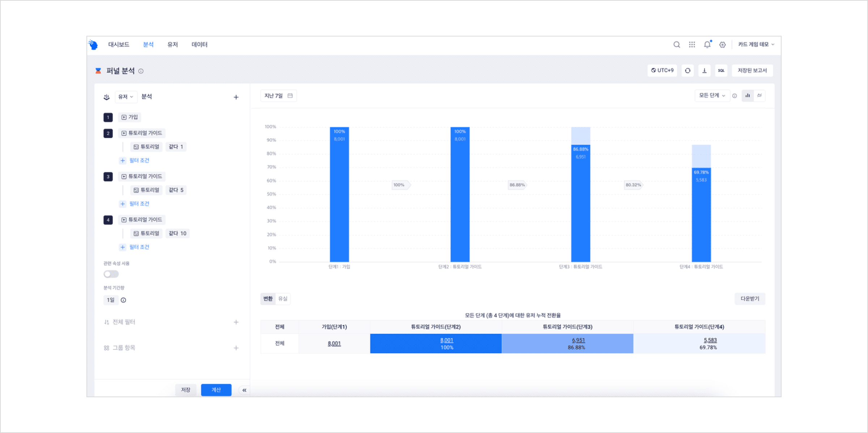This screenshot has height=433, width=868.
Task: Select the 변환 conversion toggle
Action: [x=268, y=299]
